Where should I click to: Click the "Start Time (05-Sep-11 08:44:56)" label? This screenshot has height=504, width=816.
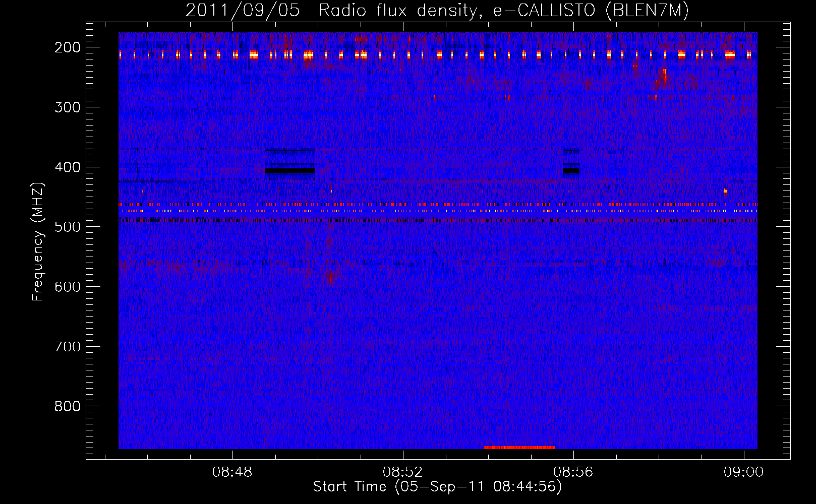point(437,487)
